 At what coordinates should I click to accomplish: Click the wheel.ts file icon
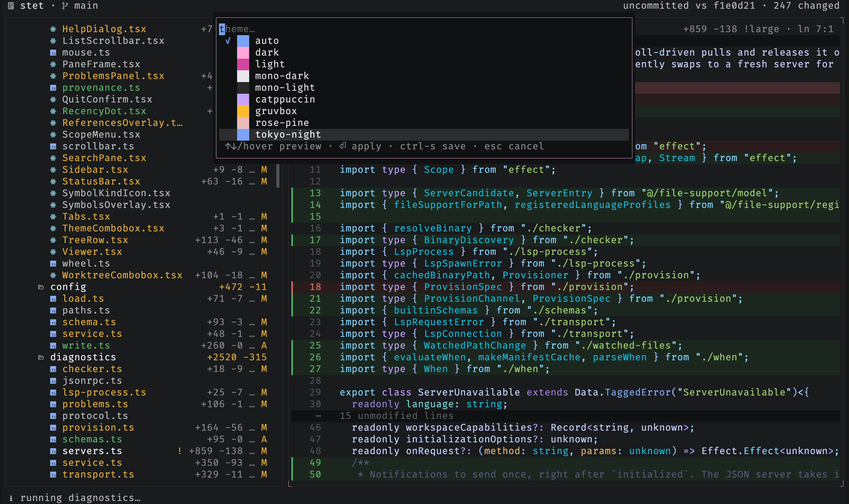click(53, 264)
